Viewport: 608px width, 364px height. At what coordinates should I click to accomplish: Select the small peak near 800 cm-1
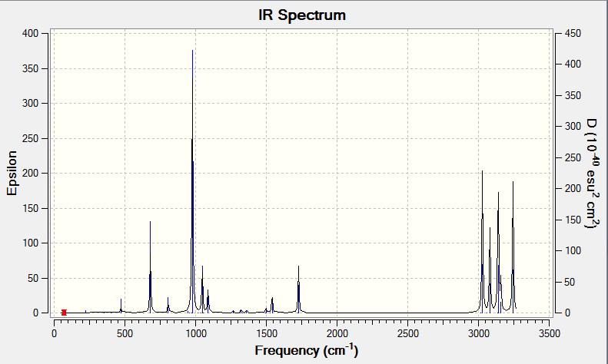click(168, 305)
